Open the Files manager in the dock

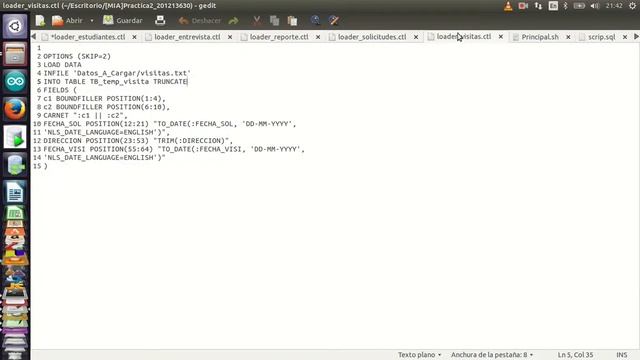click(15, 54)
